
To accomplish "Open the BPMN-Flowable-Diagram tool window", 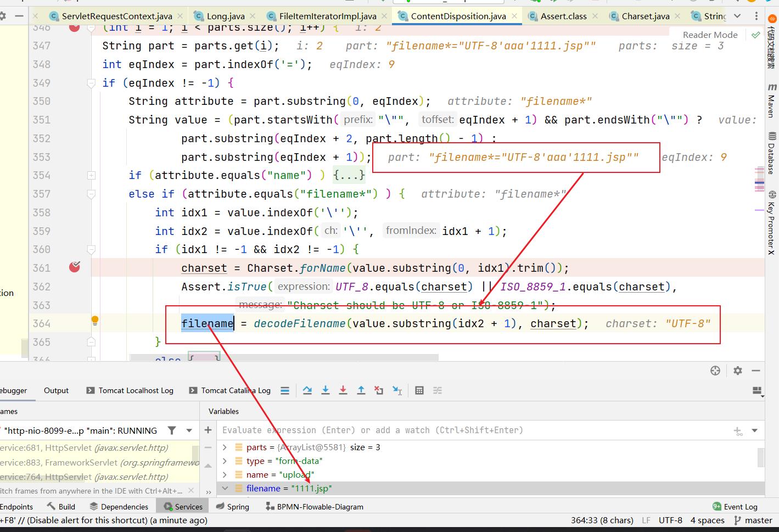I will pos(315,507).
